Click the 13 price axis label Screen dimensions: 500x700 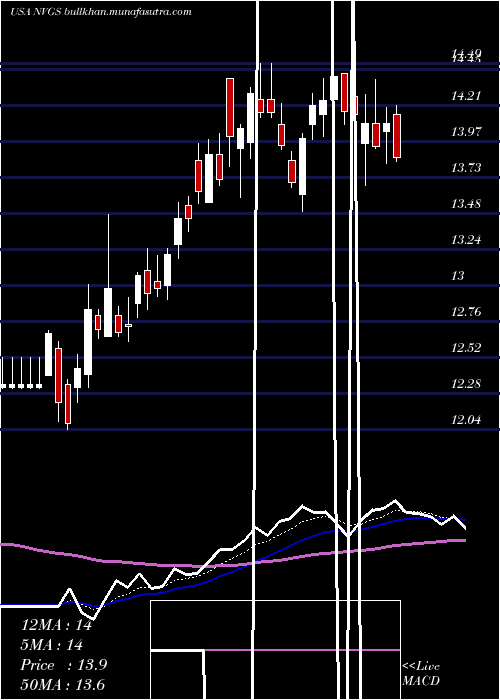tap(458, 276)
